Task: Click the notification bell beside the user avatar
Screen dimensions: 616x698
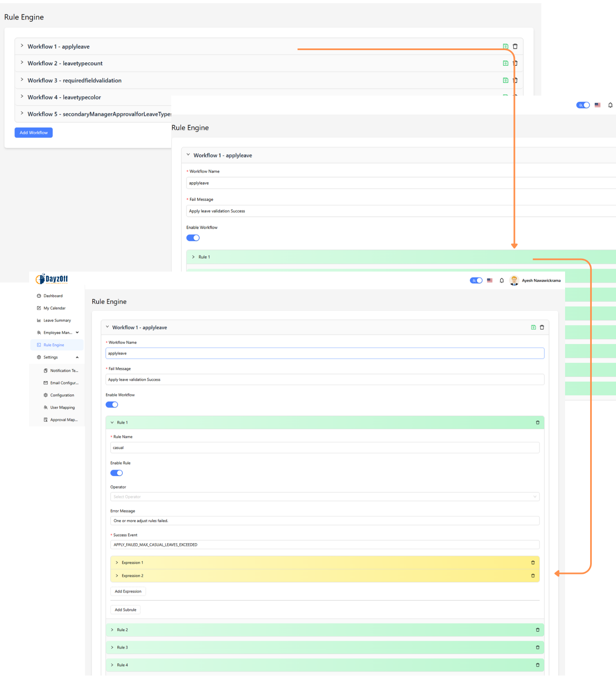Action: click(501, 280)
